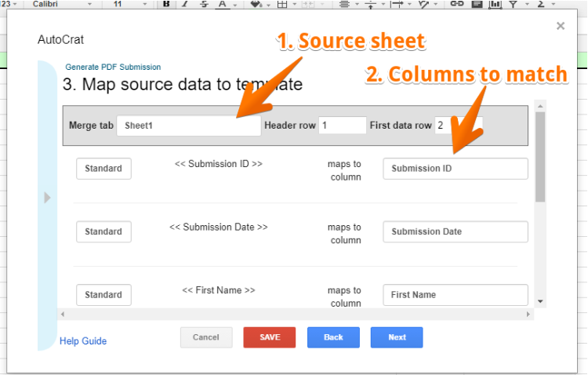Click the Generate PDF Submission job link
The width and height of the screenshot is (588, 375).
113,67
